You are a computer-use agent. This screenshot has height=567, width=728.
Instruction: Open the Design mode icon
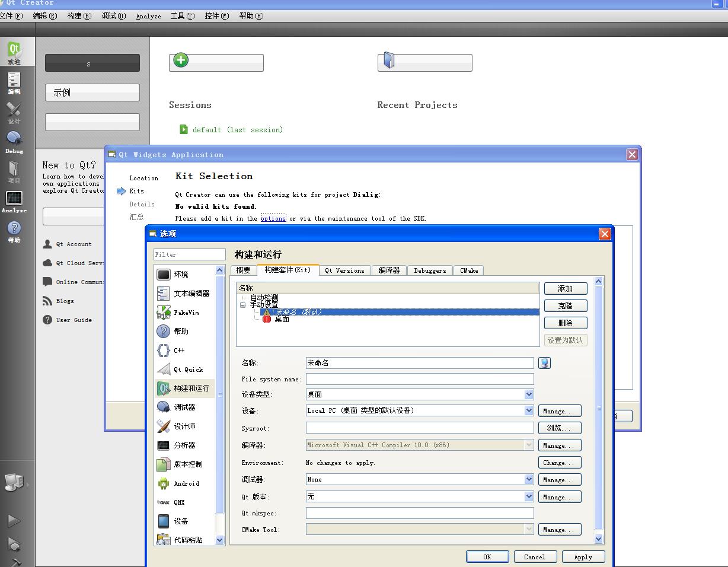(14, 112)
